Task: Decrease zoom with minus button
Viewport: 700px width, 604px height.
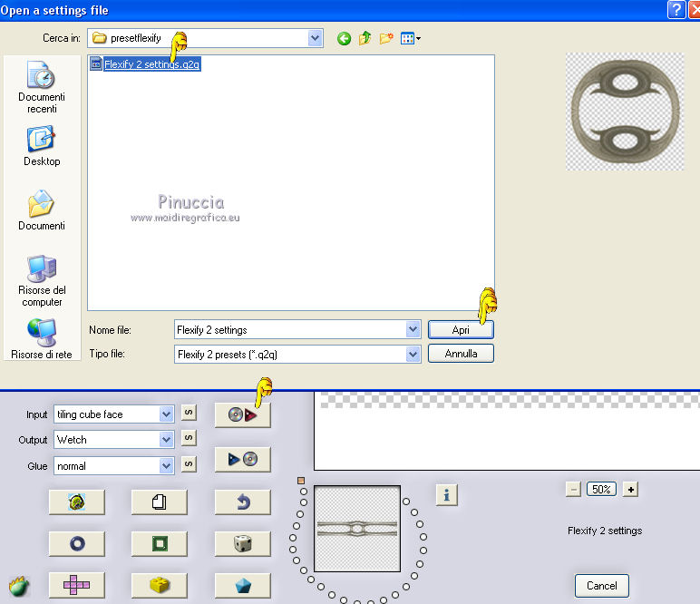Action: 573,489
